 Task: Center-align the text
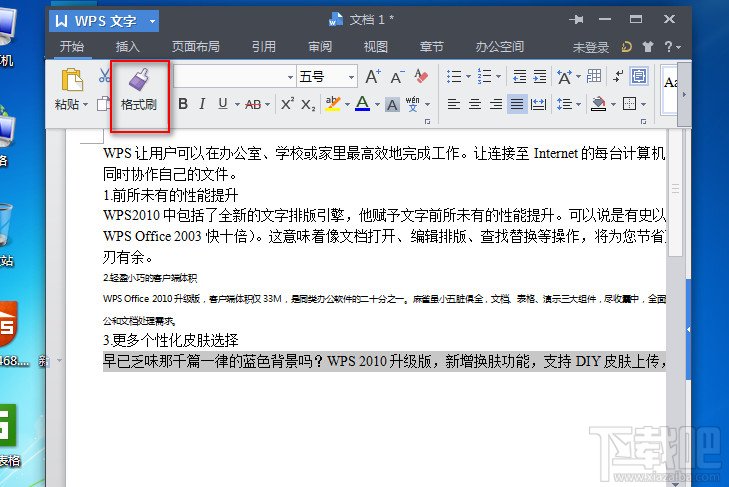pyautogui.click(x=474, y=104)
